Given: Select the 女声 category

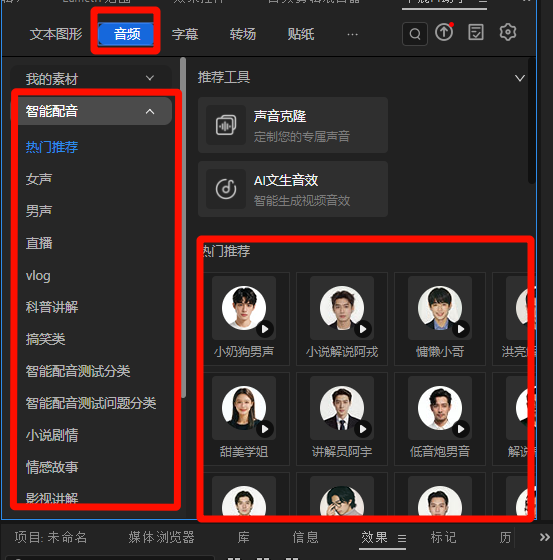Looking at the screenshot, I should tap(39, 179).
